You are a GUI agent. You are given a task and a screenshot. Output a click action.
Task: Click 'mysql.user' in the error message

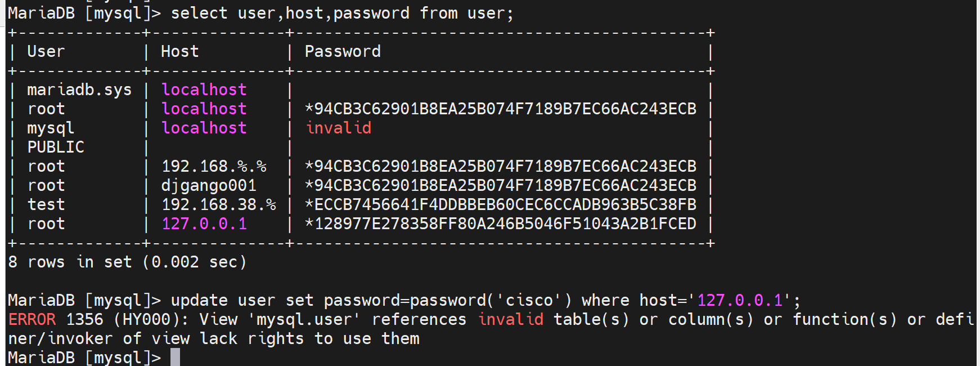(304, 320)
